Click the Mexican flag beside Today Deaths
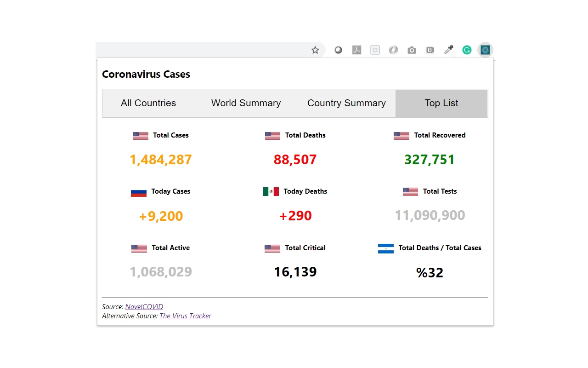588x368 pixels. pyautogui.click(x=271, y=192)
